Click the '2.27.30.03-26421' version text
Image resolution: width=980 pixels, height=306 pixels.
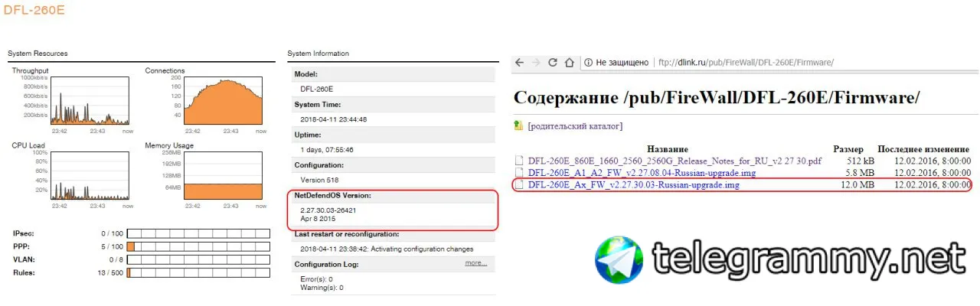tap(328, 210)
